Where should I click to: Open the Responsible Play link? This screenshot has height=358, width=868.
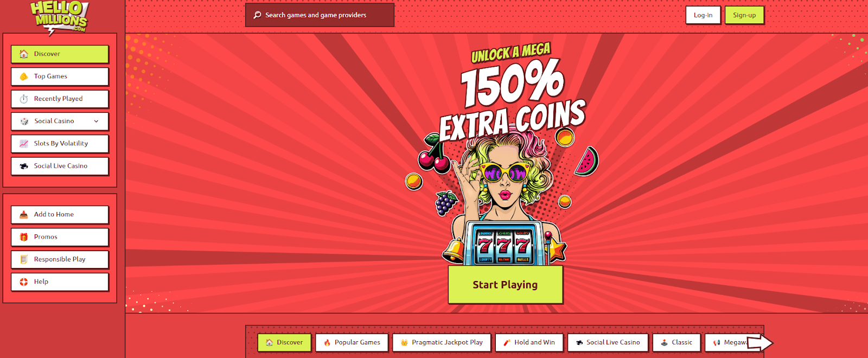coord(60,259)
